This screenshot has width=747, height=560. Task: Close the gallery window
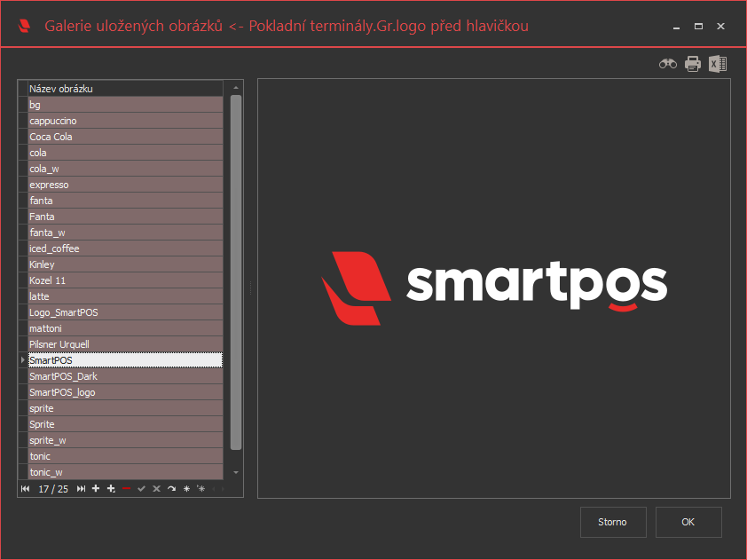click(720, 27)
